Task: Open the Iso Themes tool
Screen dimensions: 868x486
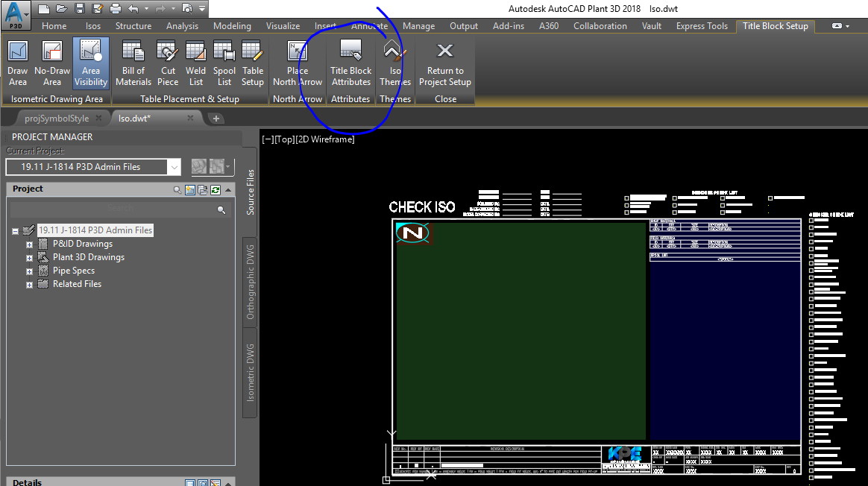Action: [x=395, y=63]
